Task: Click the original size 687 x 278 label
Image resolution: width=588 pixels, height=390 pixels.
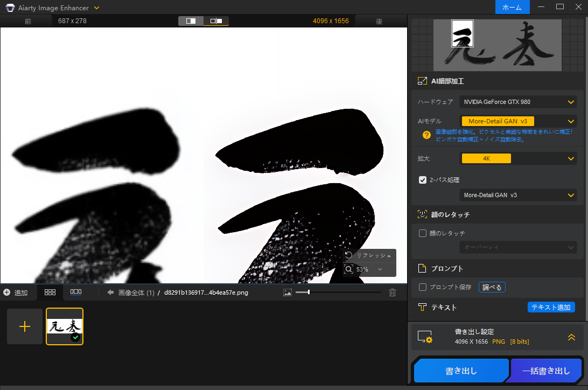Action: point(72,21)
